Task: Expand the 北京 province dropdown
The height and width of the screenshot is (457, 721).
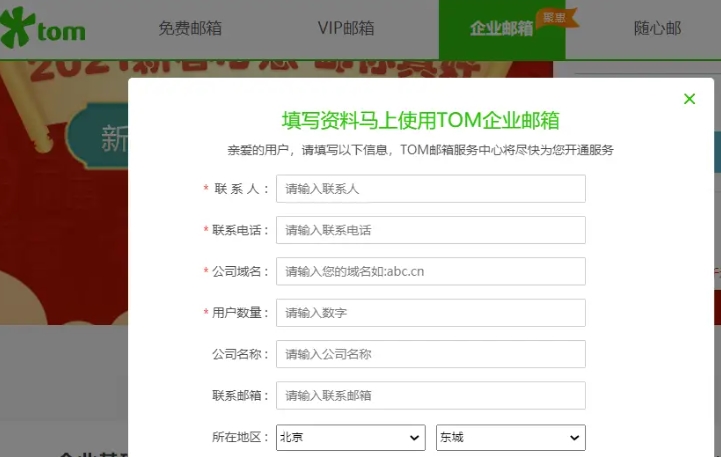Action: [x=351, y=437]
